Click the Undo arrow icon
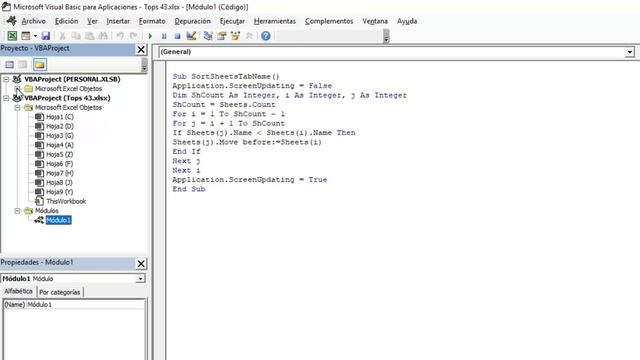640x360 pixels. pos(120,36)
